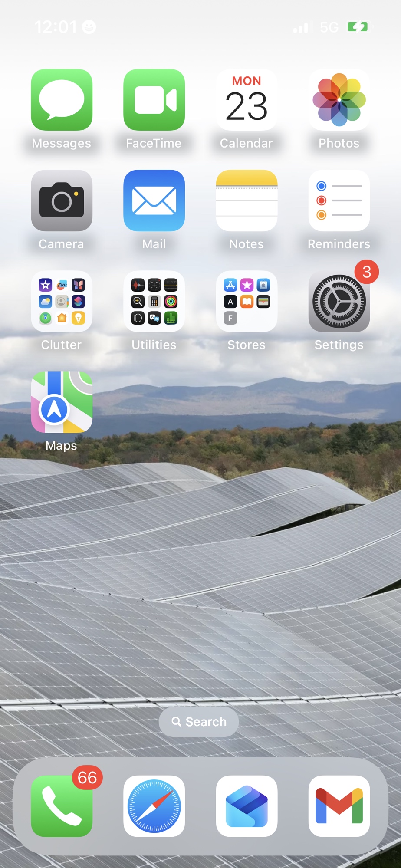
Task: Open Gmail from the dock
Action: (x=339, y=806)
